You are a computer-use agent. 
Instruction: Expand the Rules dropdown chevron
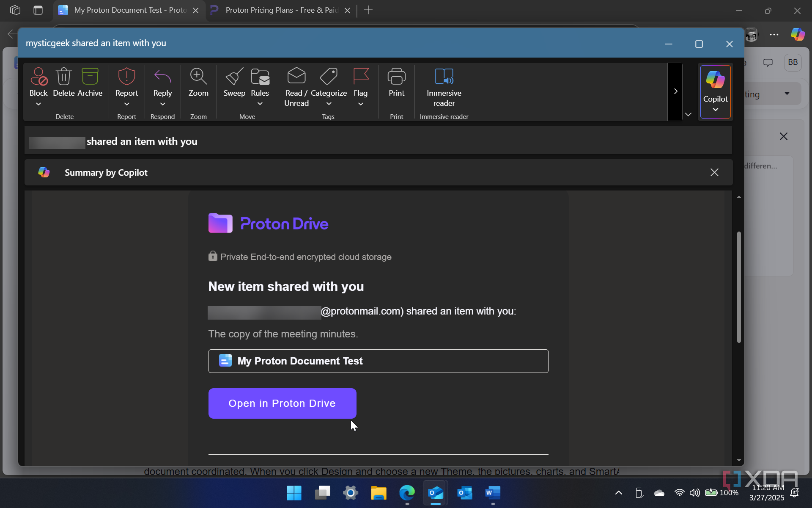[260, 104]
